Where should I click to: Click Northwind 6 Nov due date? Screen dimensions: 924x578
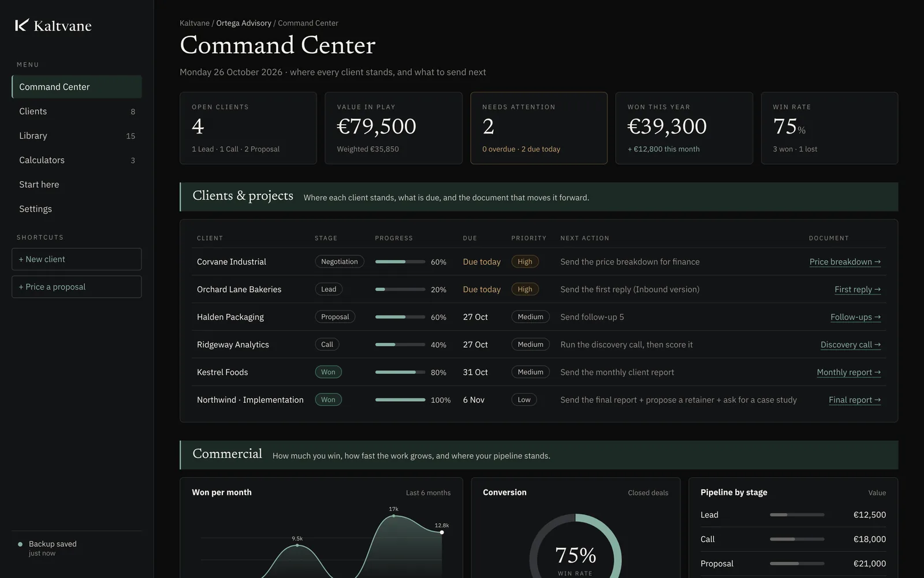pyautogui.click(x=474, y=400)
